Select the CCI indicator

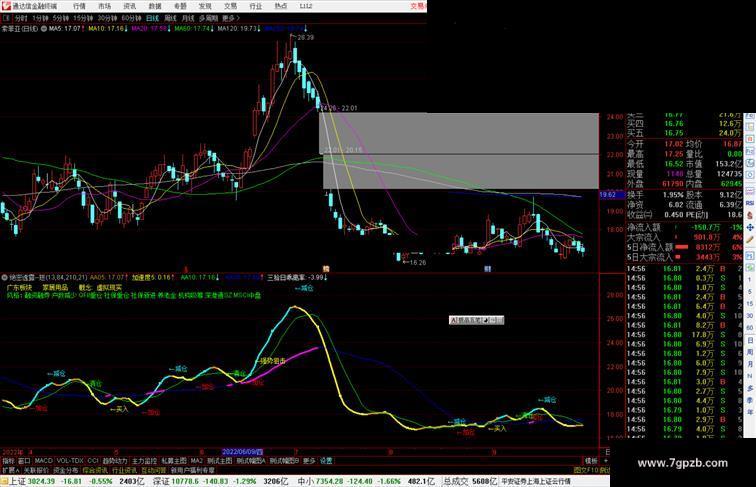click(x=93, y=461)
